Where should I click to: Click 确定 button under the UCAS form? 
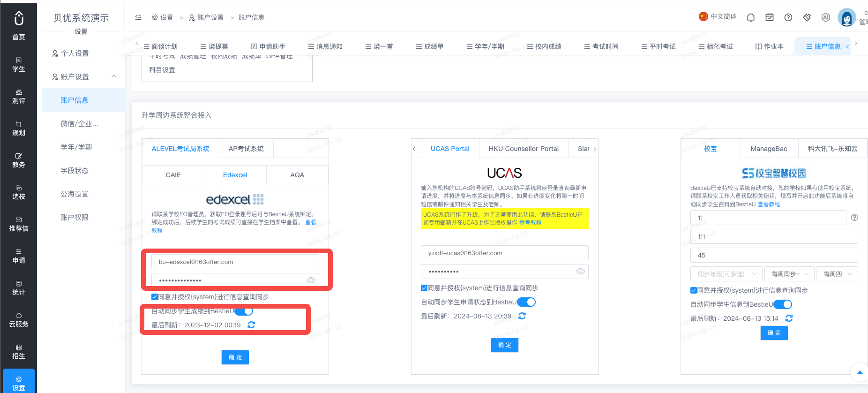tap(505, 345)
